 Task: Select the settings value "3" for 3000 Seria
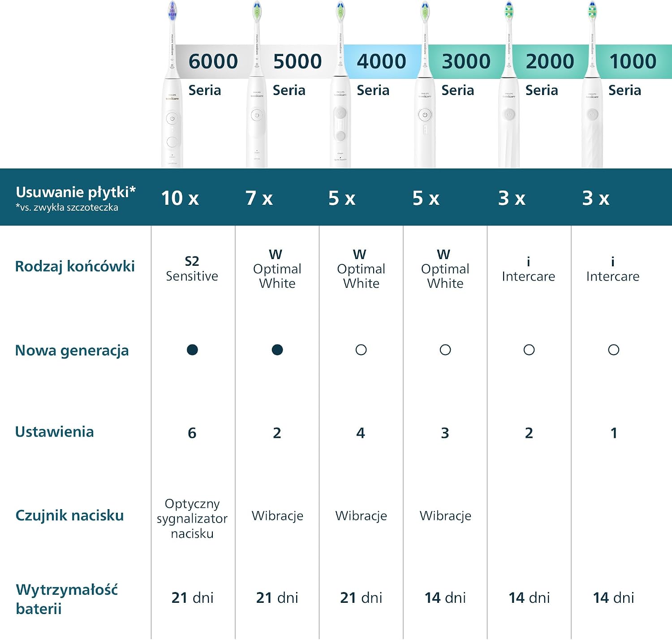pyautogui.click(x=445, y=433)
